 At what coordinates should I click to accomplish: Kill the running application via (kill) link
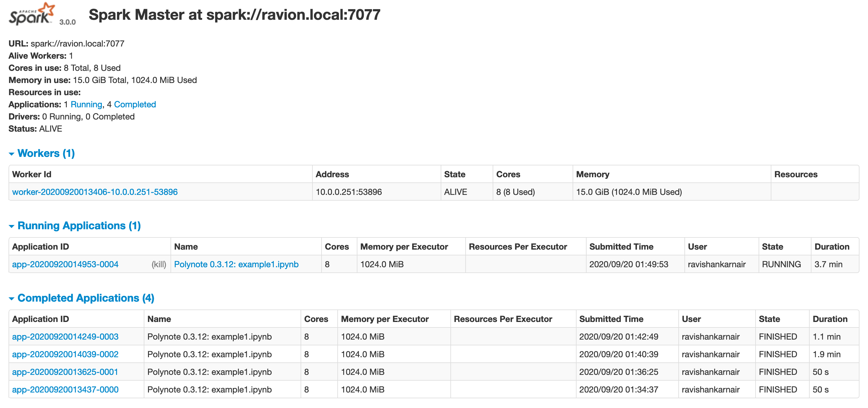coord(159,265)
